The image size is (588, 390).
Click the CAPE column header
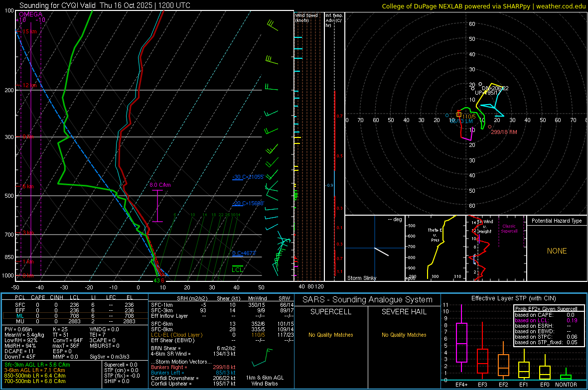[38, 297]
